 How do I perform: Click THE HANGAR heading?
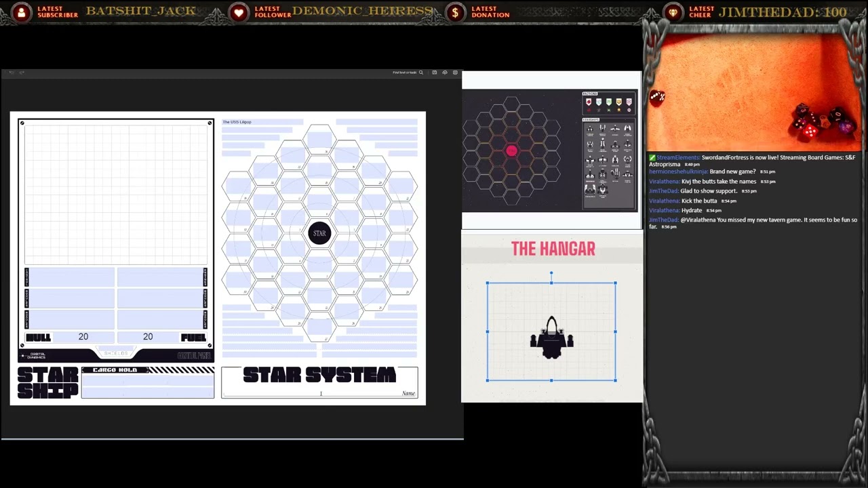click(553, 249)
